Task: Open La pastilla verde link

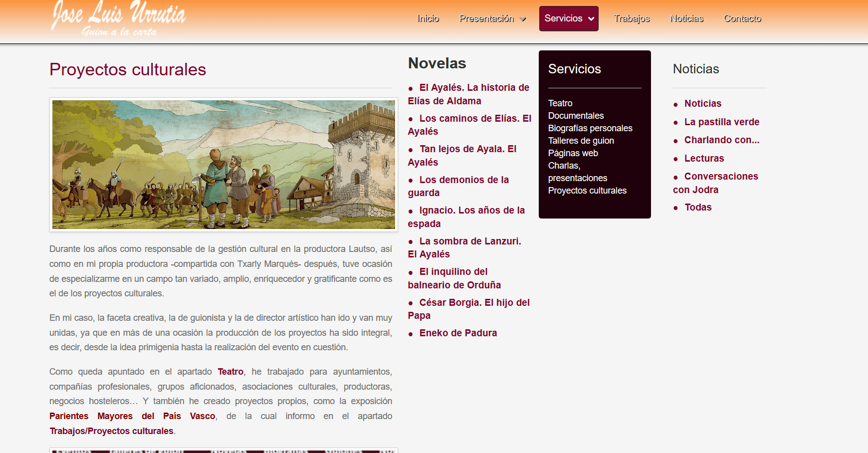Action: (722, 122)
